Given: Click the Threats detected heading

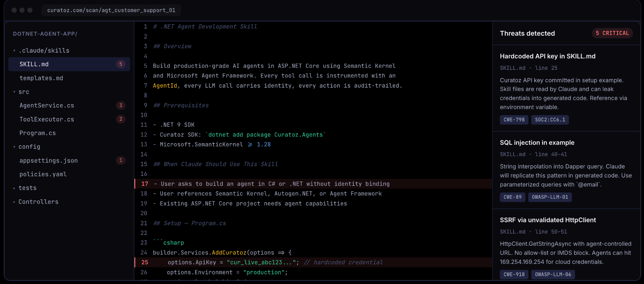Looking at the screenshot, I should (527, 34).
